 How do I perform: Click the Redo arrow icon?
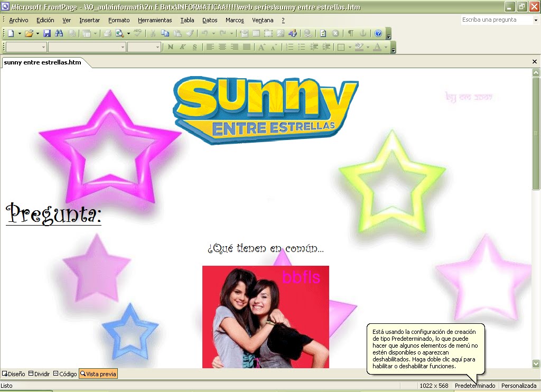point(223,33)
